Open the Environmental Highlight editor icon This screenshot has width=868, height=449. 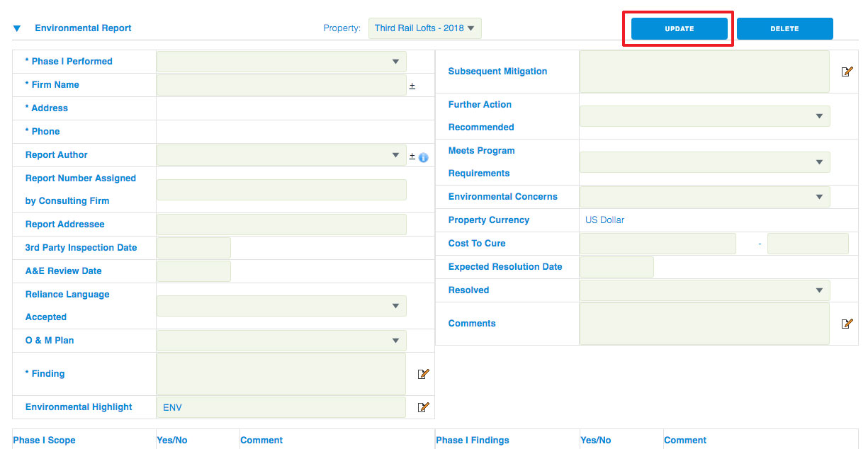424,407
